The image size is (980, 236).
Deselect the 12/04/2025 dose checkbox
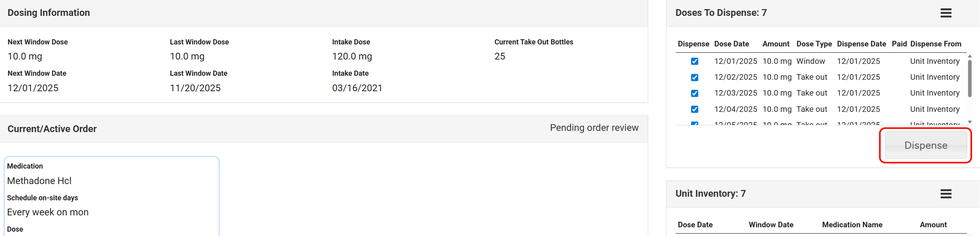(695, 109)
